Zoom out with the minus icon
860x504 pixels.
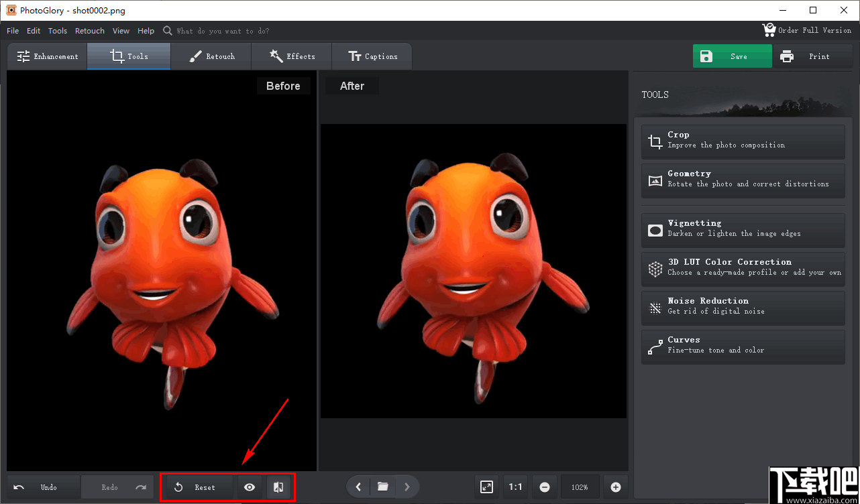(545, 487)
